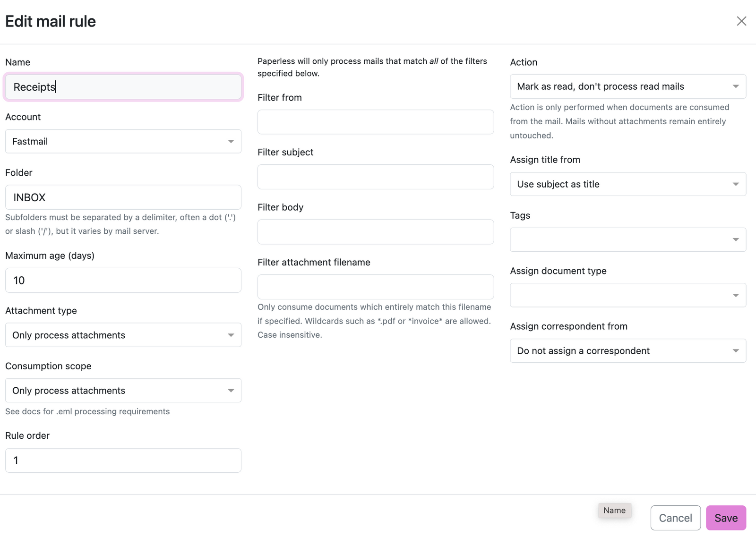756x537 pixels.
Task: Select the Maximum age days field
Action: (123, 280)
